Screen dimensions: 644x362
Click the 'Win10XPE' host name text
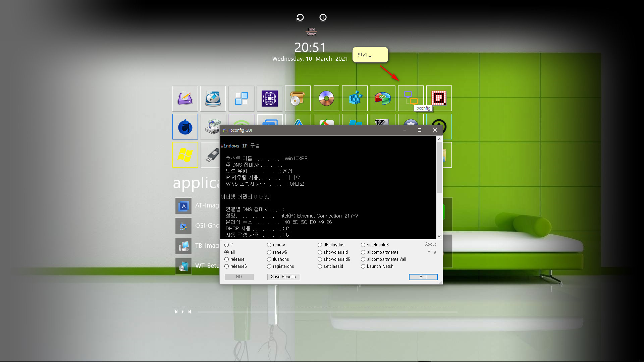[x=296, y=159]
